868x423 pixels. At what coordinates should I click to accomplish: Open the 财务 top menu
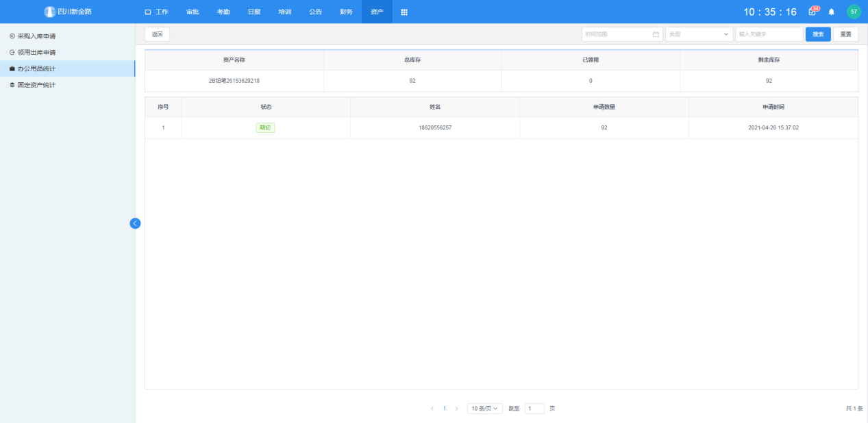346,12
